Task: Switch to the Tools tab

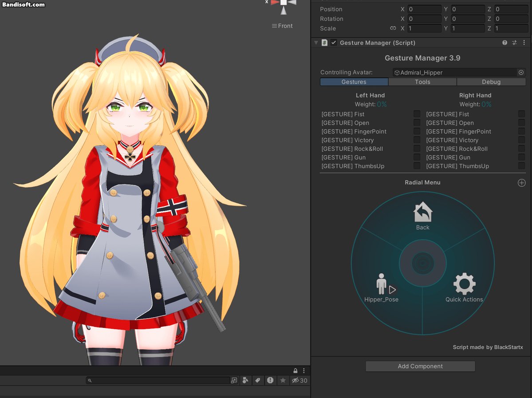Action: 422,82
